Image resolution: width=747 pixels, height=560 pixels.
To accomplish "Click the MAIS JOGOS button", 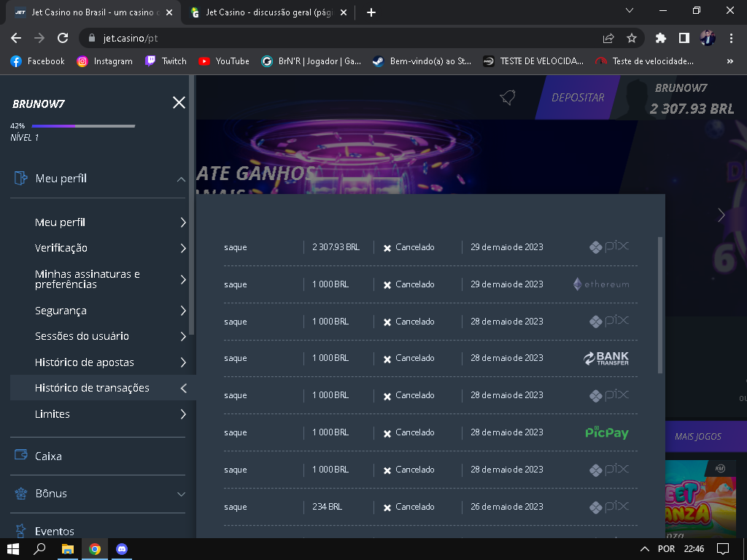I will pyautogui.click(x=698, y=436).
